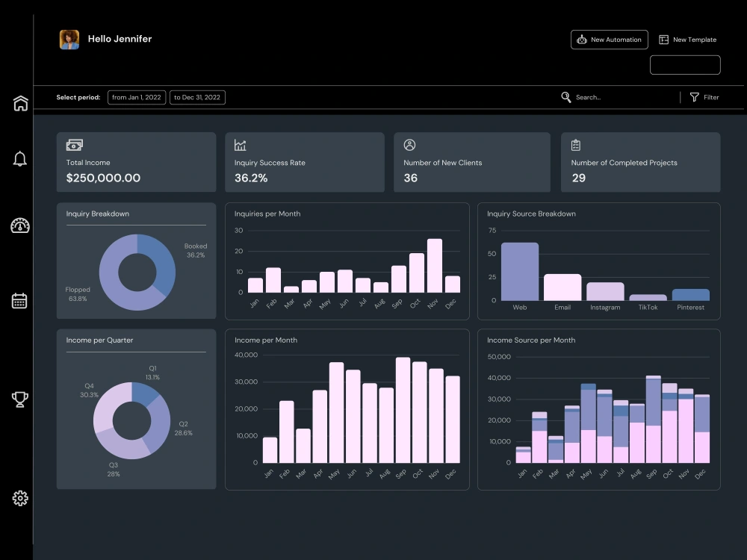Click the Income Source per Month title

point(531,340)
